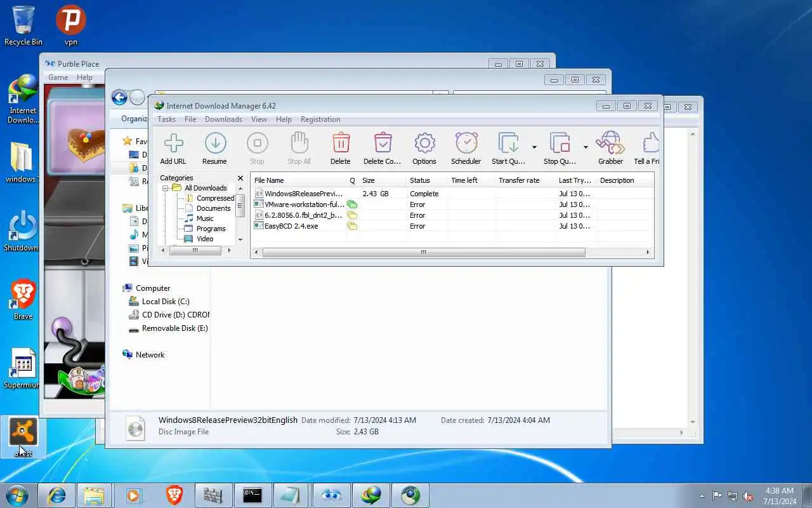Sort by Transfer rate column header
Image resolution: width=812 pixels, height=508 pixels.
coord(525,180)
